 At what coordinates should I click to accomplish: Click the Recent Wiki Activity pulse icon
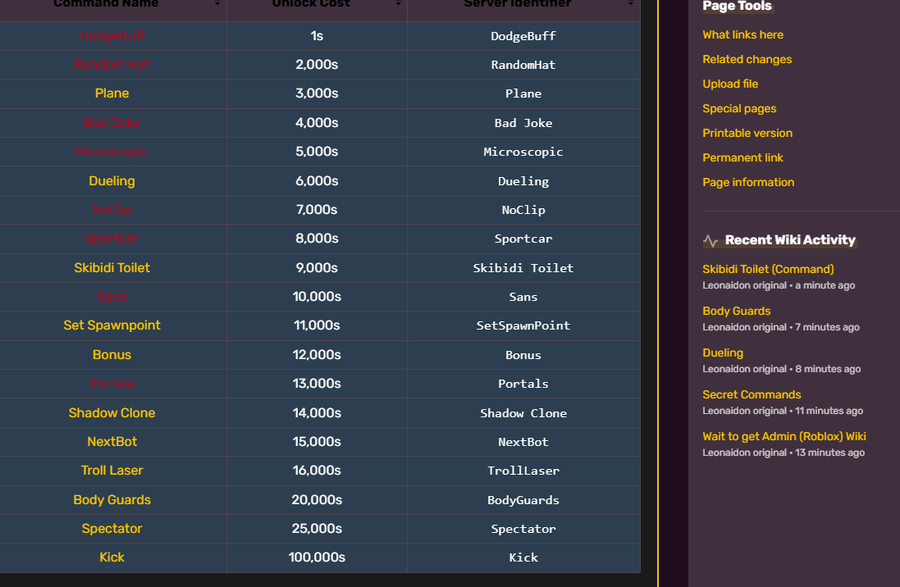711,241
